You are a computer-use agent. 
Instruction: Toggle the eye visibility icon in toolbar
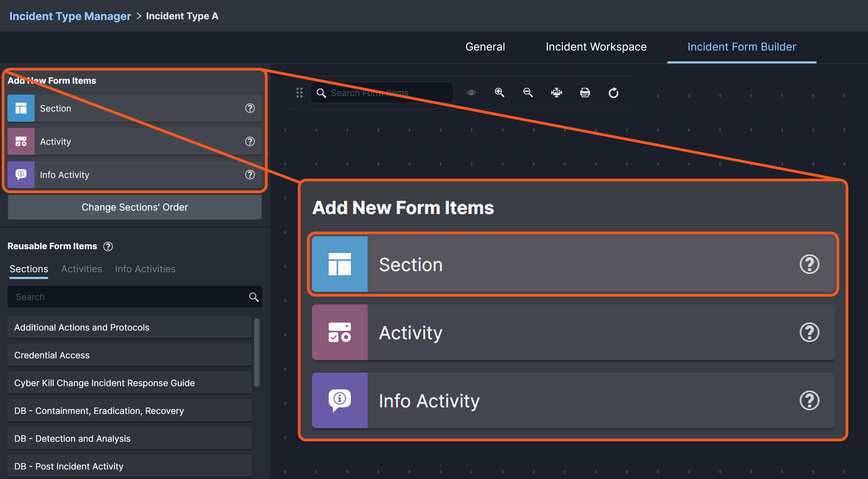click(x=471, y=93)
